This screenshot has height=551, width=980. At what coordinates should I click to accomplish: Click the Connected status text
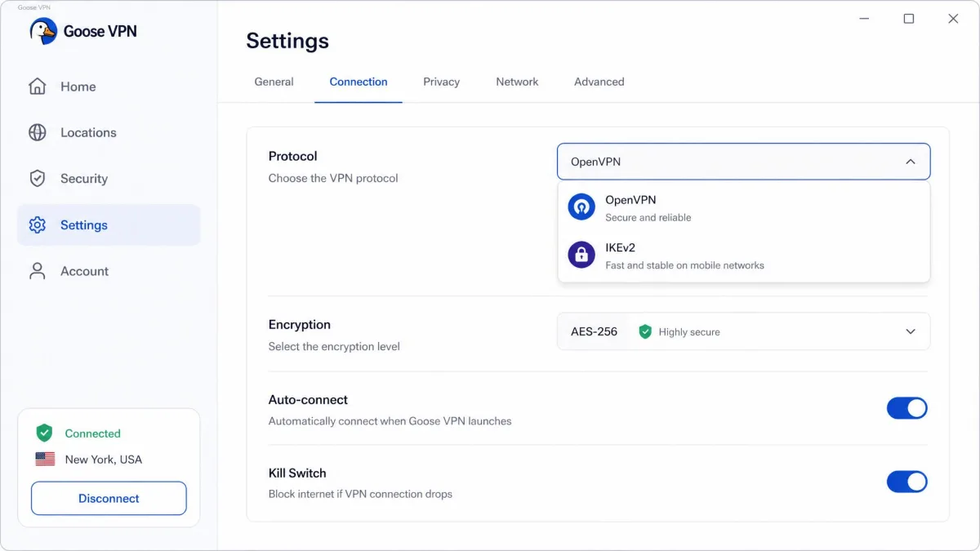[92, 433]
